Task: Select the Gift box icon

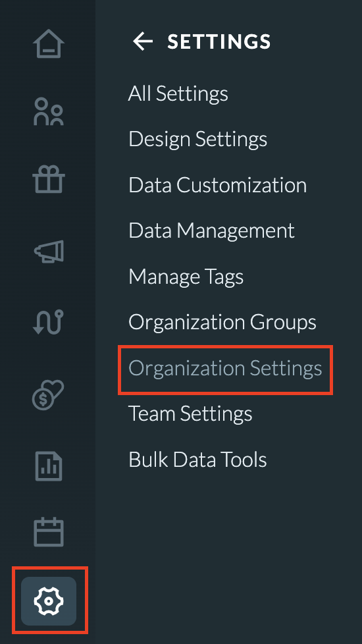Action: tap(49, 179)
